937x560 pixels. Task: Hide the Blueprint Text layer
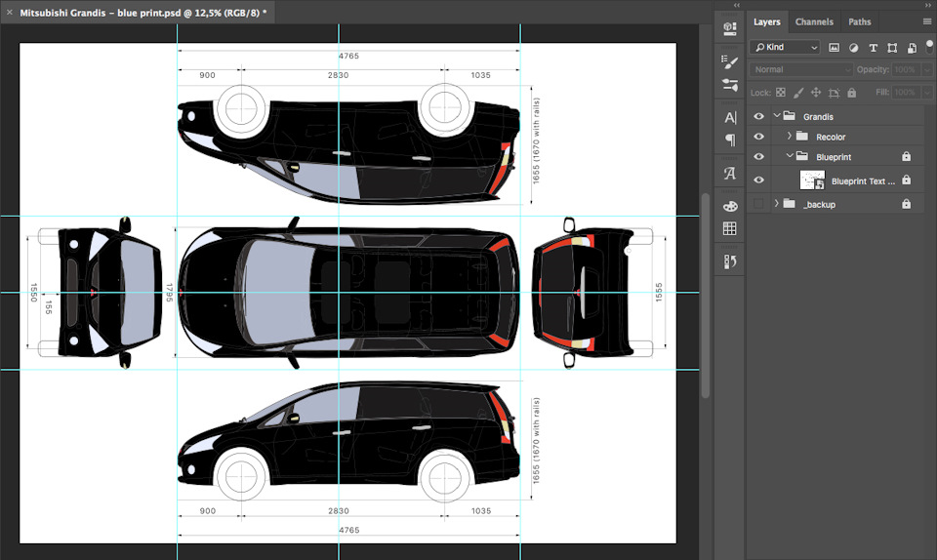click(758, 180)
